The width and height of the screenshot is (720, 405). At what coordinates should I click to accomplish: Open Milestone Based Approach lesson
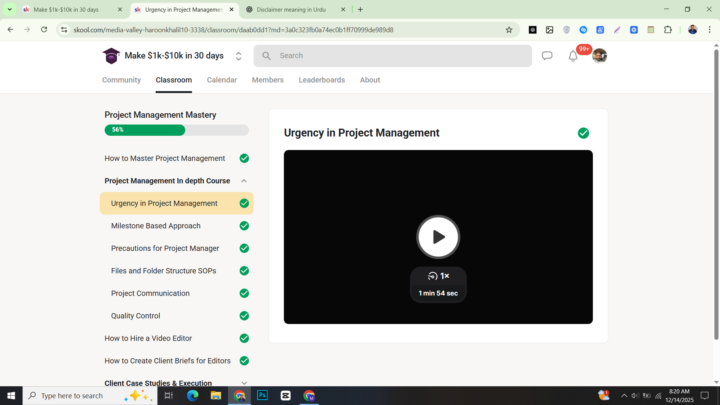(x=156, y=226)
